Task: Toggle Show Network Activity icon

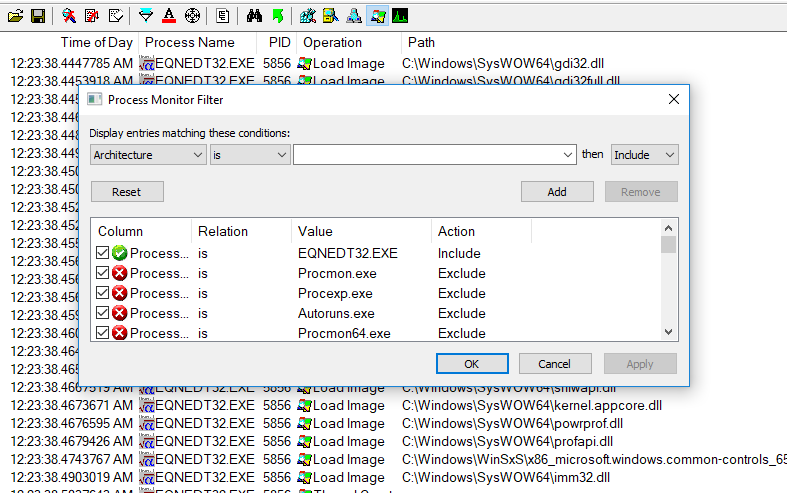Action: pyautogui.click(x=354, y=16)
